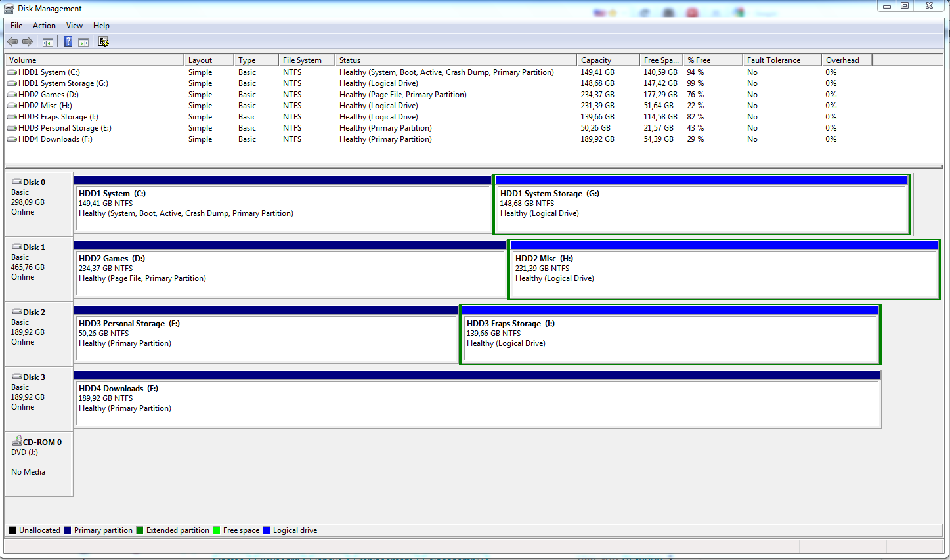Click the Type column header
The width and height of the screenshot is (950, 560).
256,60
